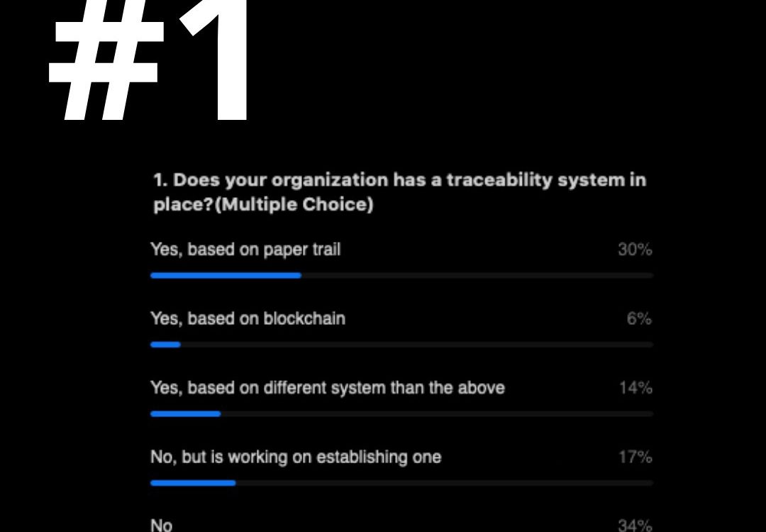766x532 pixels.
Task: Select 'Yes, based on blockchain' option
Action: click(x=248, y=318)
